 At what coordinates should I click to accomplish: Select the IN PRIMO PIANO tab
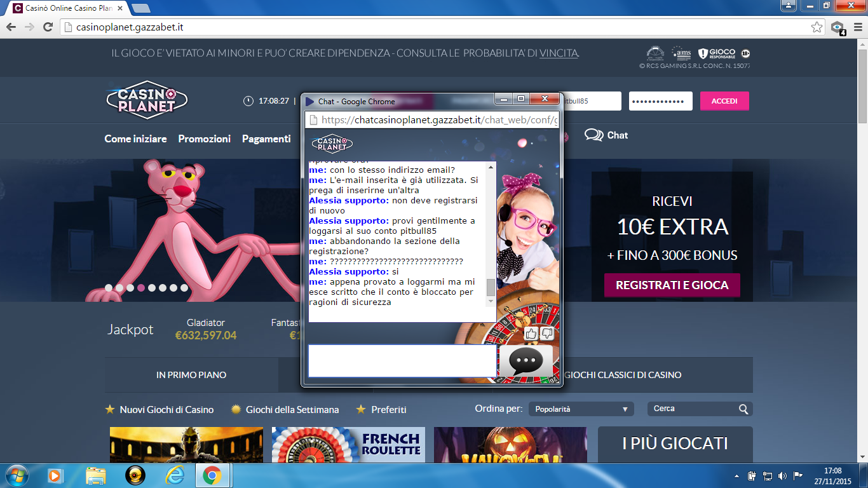tap(191, 375)
